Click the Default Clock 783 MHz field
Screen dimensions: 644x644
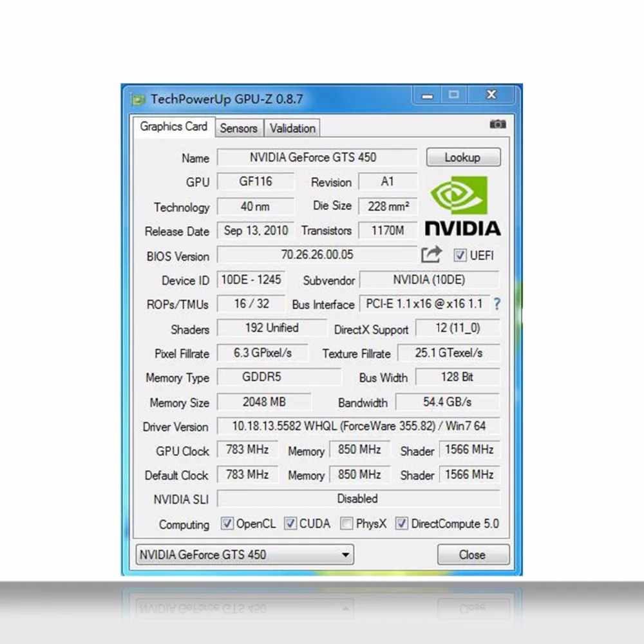pyautogui.click(x=247, y=475)
